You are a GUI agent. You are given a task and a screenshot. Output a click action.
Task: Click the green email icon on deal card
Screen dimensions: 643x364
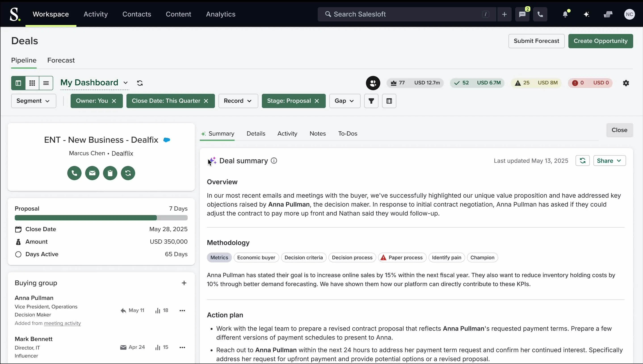tap(92, 173)
